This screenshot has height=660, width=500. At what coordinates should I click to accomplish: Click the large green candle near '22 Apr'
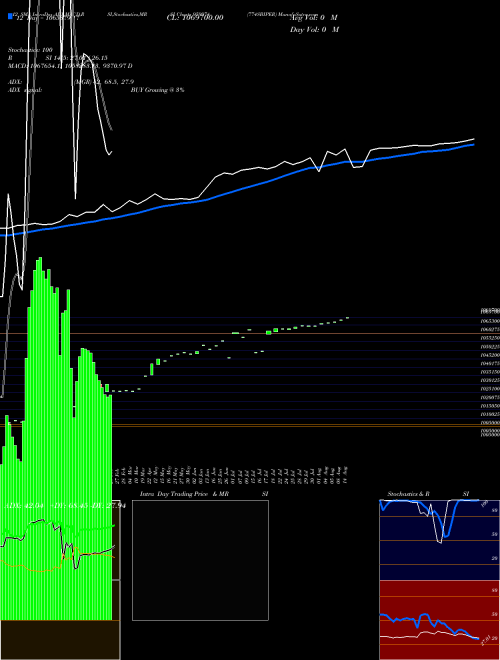pos(152,369)
